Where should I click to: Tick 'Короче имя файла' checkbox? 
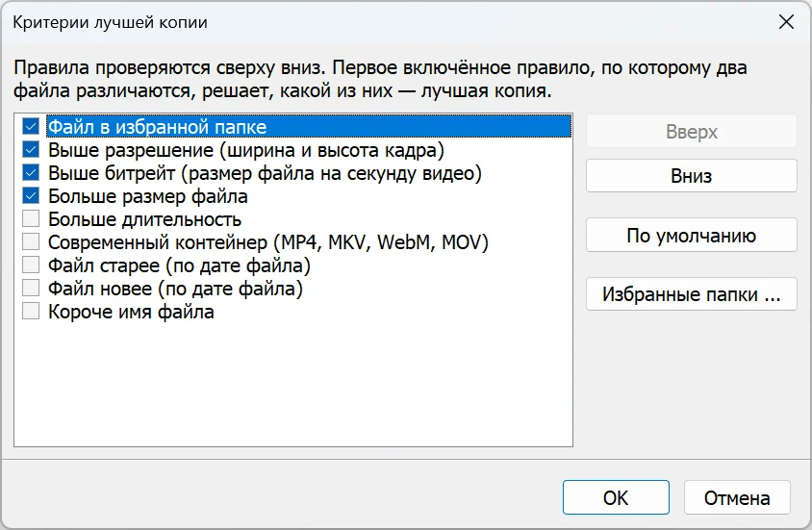point(31,311)
